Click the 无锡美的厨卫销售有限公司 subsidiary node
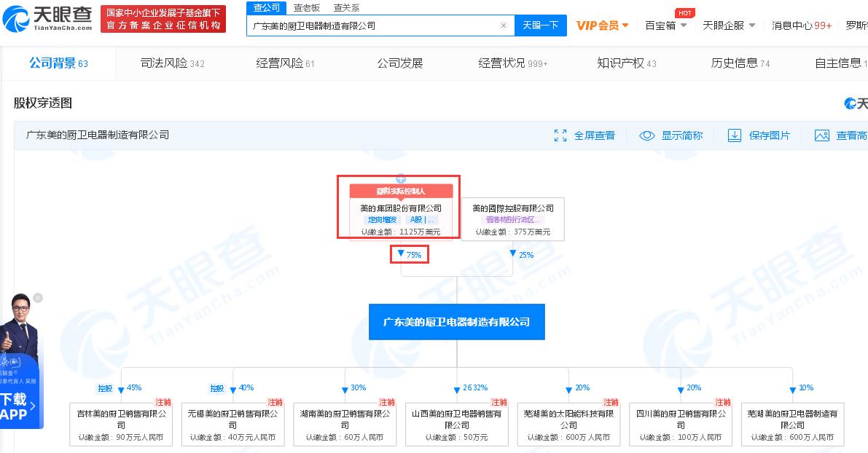 click(x=232, y=425)
